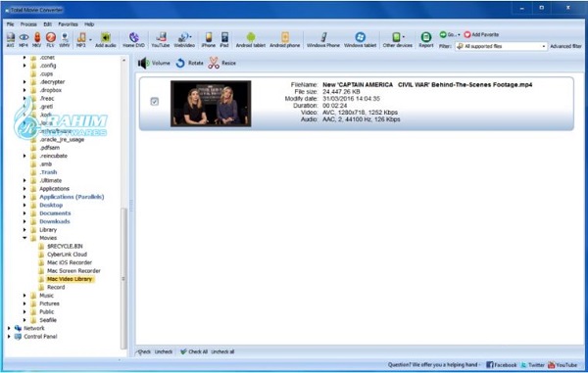
Task: Select the Record folder
Action: click(x=56, y=287)
